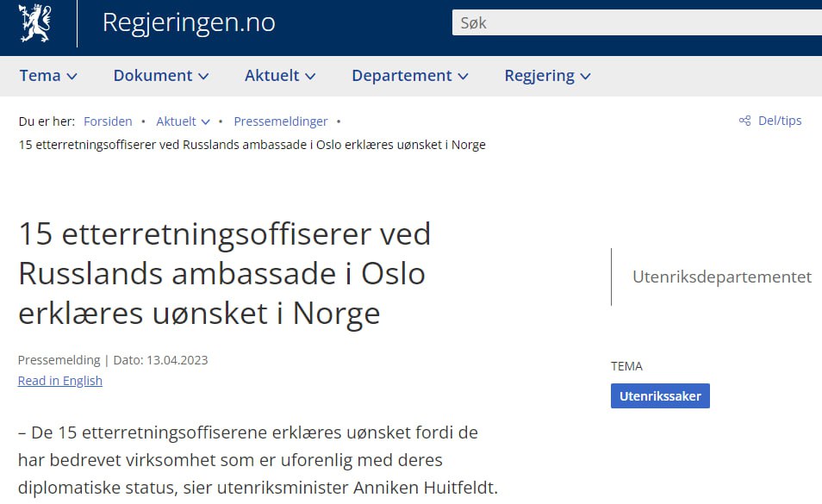Click the Regjeringen.no site title
Viewport: 822px width, 504px height.
pyautogui.click(x=189, y=22)
